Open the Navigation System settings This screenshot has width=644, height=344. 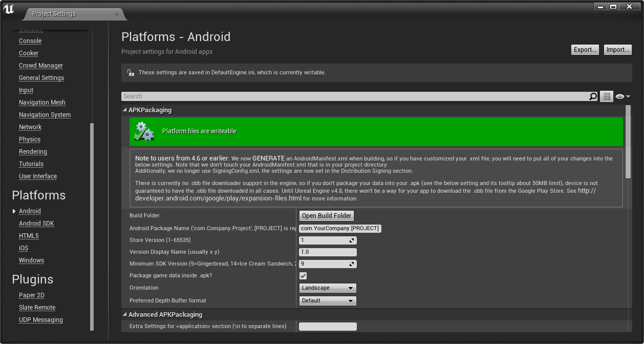pos(45,115)
